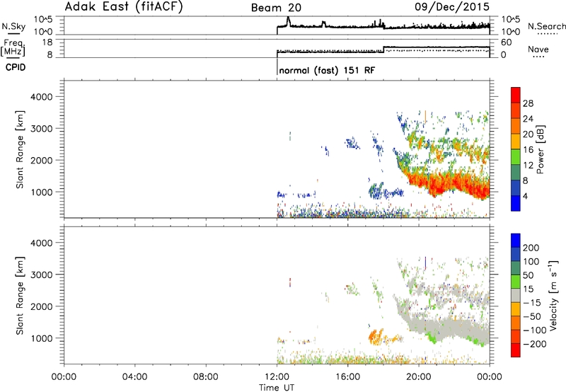Click the gray velocity color band
Image resolution: width=566 pixels, height=392 pixels.
pos(516,296)
